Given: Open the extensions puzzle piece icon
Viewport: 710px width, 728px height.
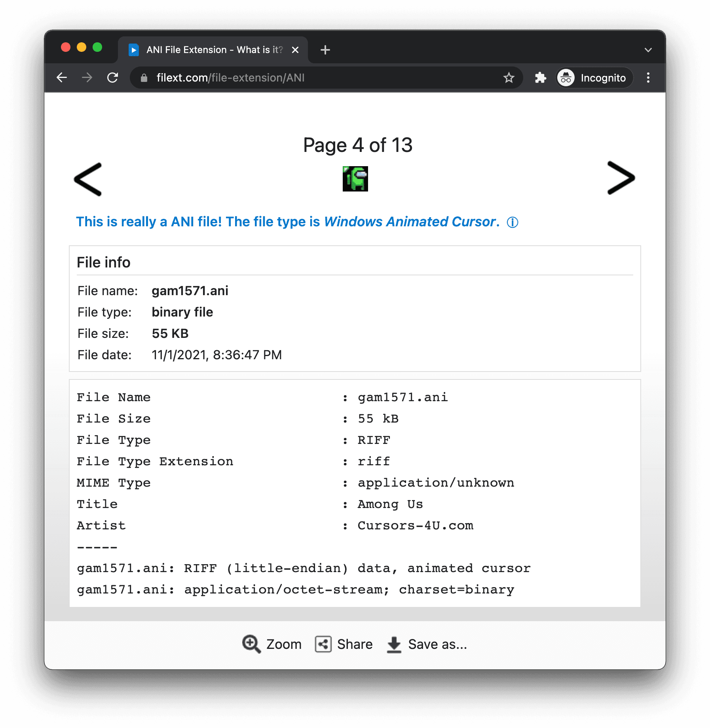Looking at the screenshot, I should 540,78.
